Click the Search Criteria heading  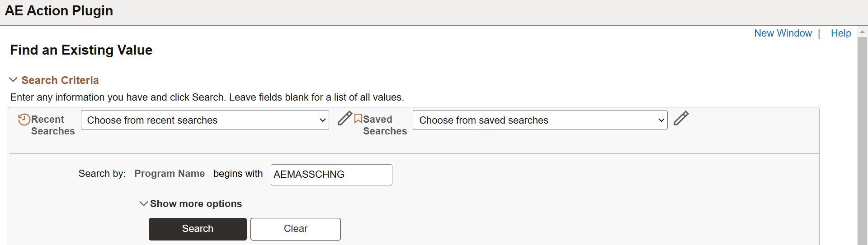pos(60,80)
